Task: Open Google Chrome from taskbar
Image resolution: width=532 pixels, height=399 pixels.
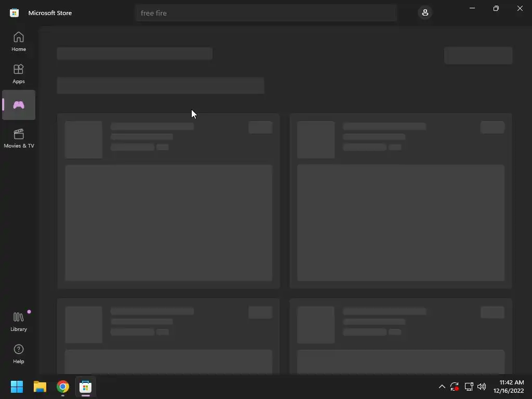Action: tap(63, 387)
